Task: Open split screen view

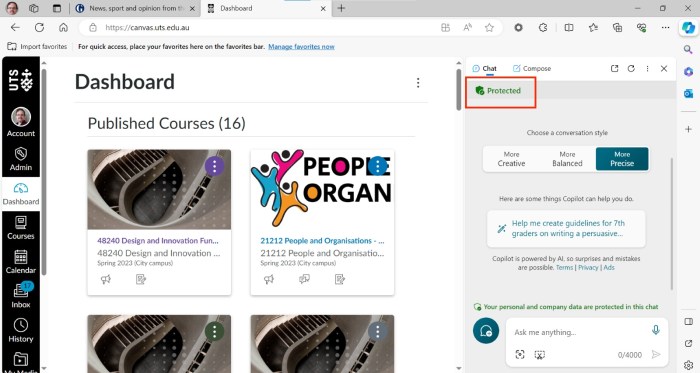Action: [569, 28]
